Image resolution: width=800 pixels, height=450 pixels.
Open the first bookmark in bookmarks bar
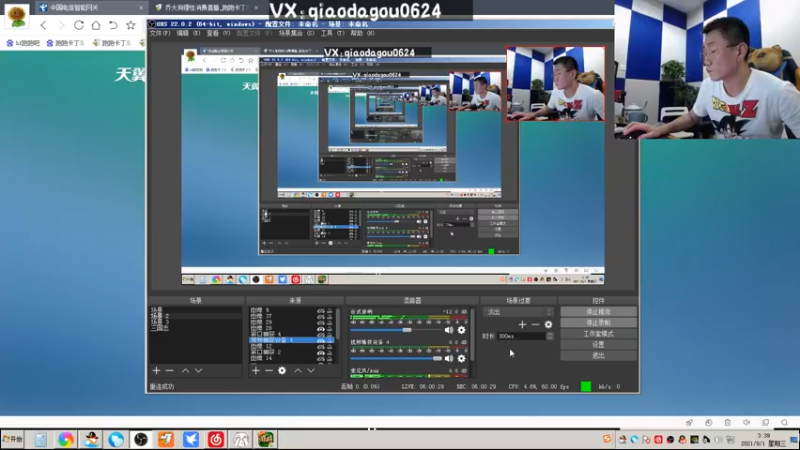click(23, 43)
